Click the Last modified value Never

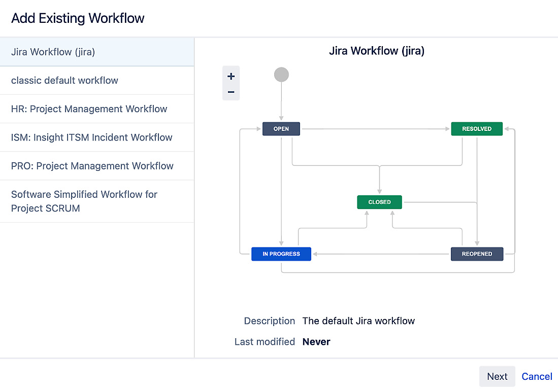316,341
